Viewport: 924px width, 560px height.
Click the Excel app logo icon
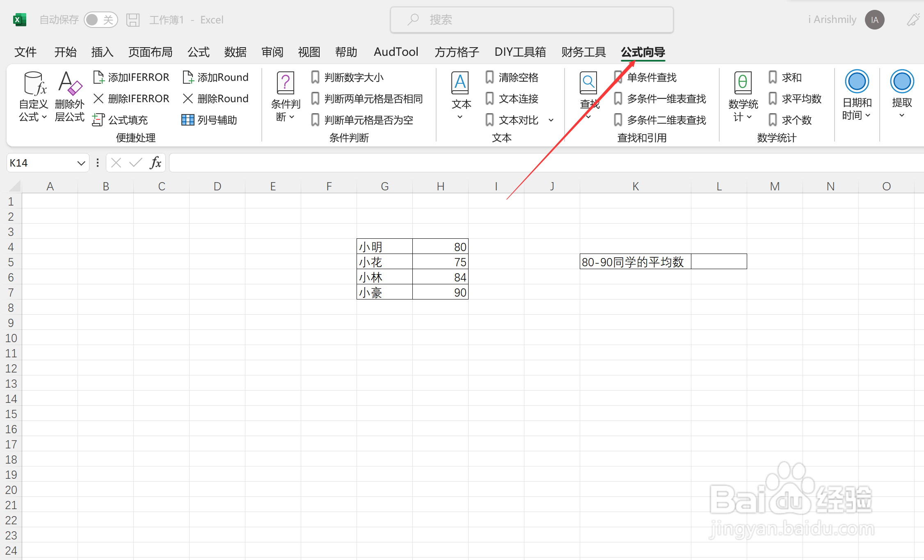tap(19, 20)
